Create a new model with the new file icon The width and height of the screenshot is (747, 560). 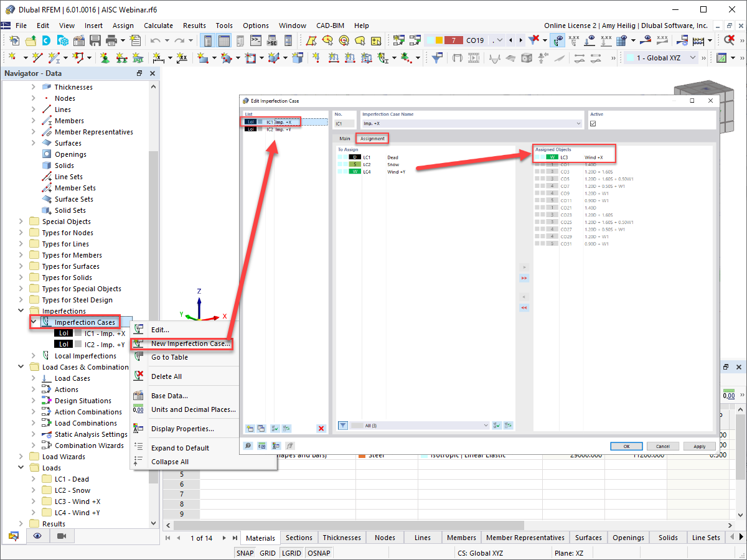point(14,40)
